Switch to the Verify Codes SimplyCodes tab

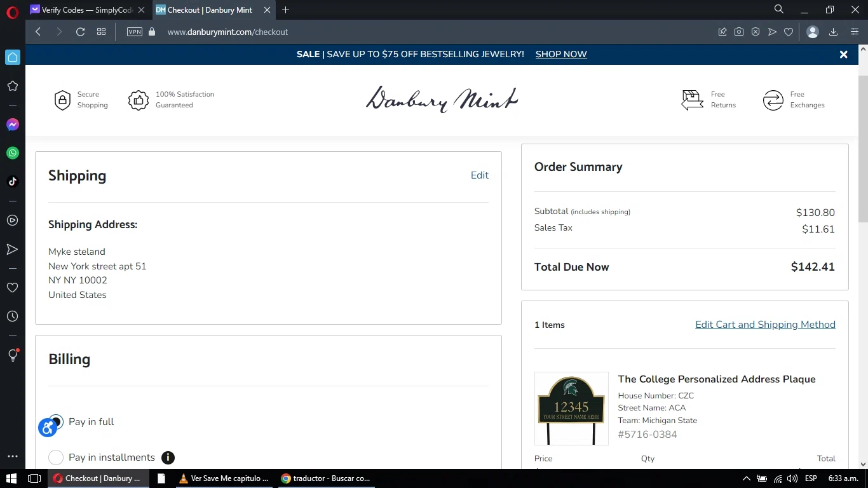pos(88,10)
